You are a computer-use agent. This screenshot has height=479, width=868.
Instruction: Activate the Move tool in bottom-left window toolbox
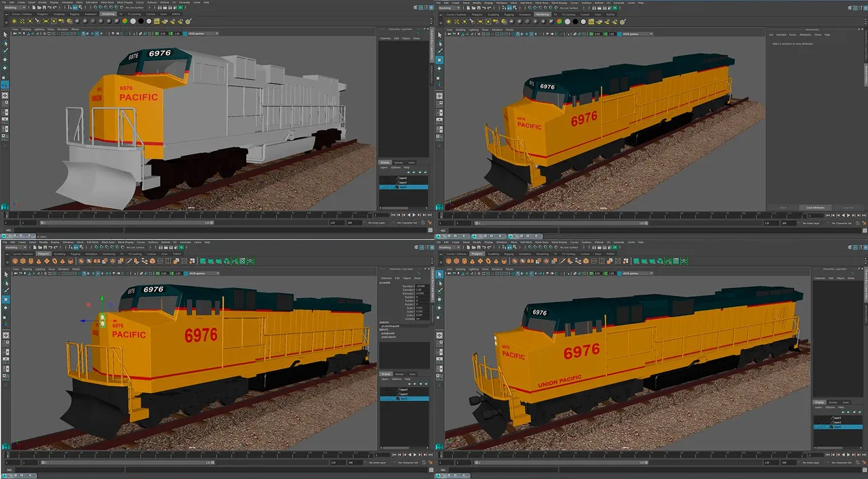pos(5,299)
